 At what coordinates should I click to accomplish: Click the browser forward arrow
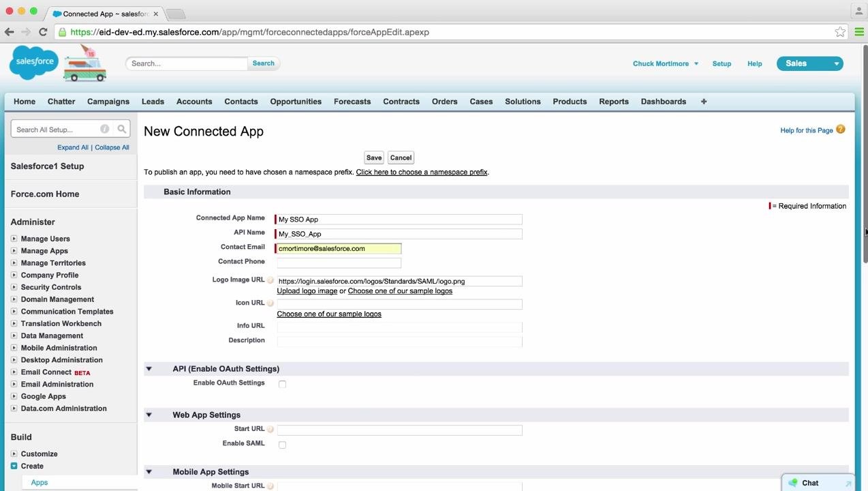point(26,32)
